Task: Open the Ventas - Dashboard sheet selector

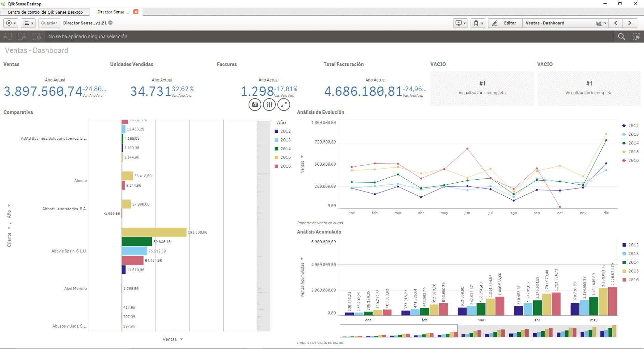Action: click(x=566, y=23)
